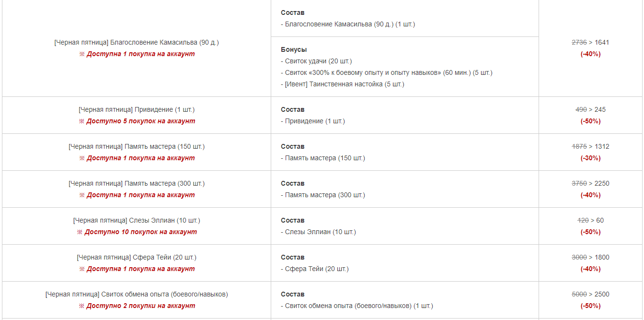This screenshot has width=644, height=320.
Task: Click the ※ symbol beside Камасильва purchase limit
Action: click(x=81, y=54)
